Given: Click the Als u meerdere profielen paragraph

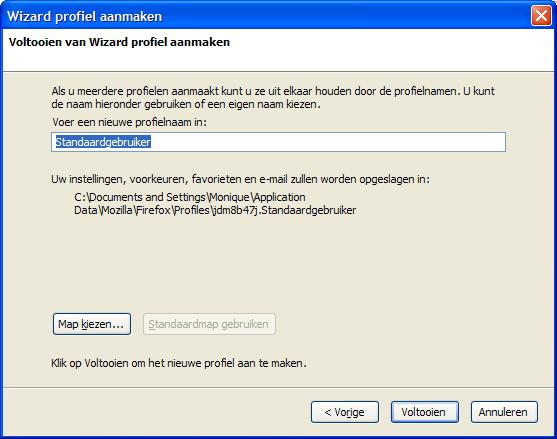Looking at the screenshot, I should point(273,97).
